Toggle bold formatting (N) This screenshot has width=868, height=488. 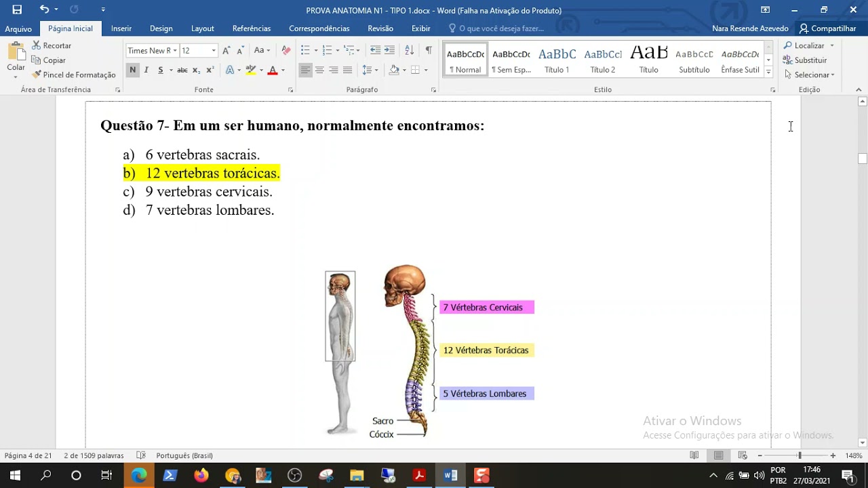132,70
